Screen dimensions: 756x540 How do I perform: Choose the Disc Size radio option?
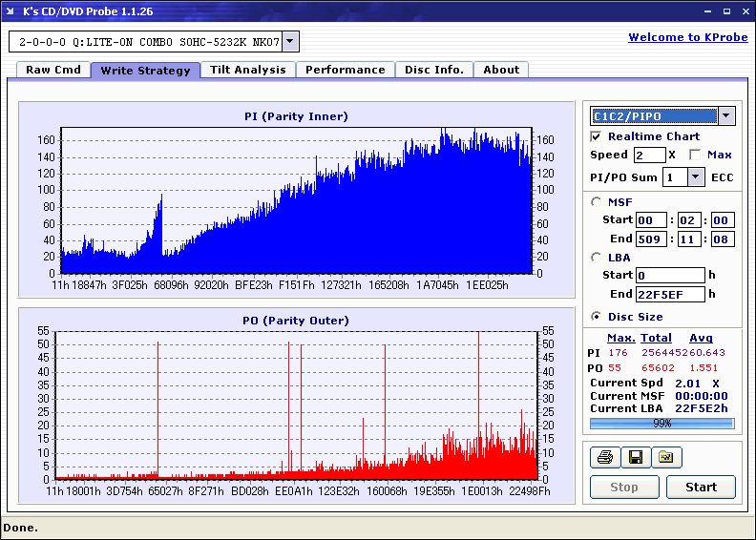coord(597,317)
